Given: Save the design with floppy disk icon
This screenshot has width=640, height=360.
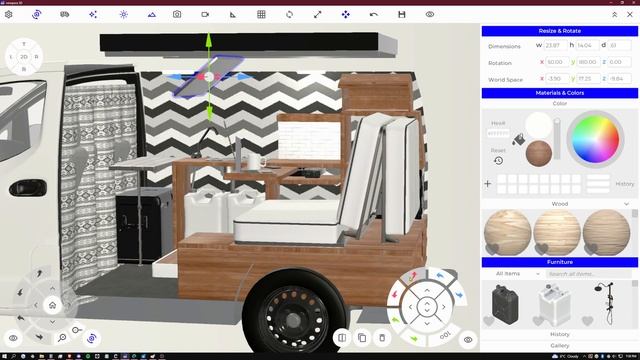Looking at the screenshot, I should point(402,14).
